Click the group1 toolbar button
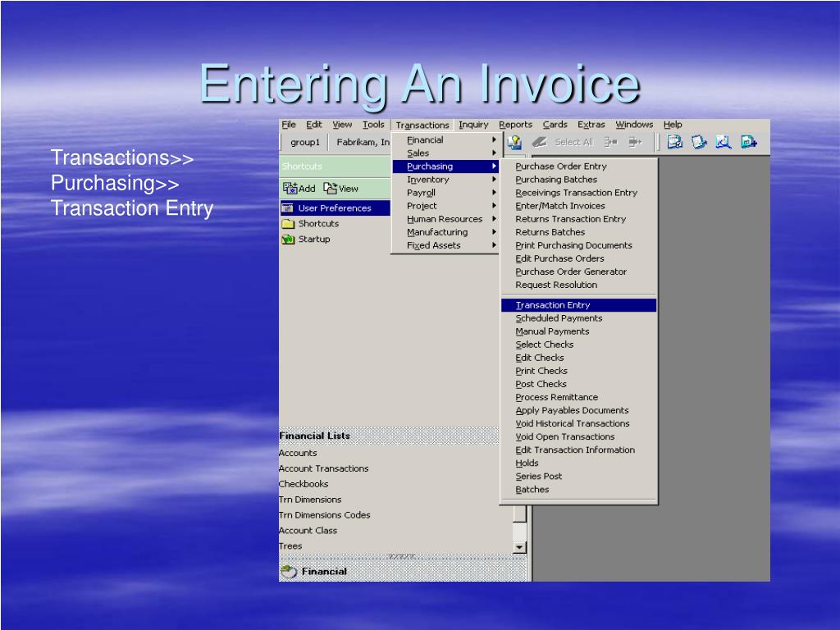The width and height of the screenshot is (840, 630). pos(305,142)
